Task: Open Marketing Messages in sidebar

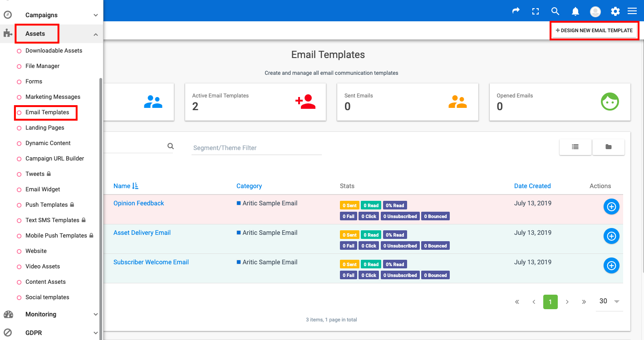Action: coord(53,97)
